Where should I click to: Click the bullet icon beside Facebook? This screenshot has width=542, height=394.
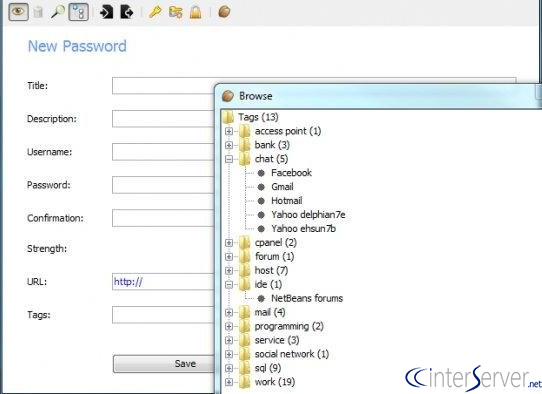point(261,173)
